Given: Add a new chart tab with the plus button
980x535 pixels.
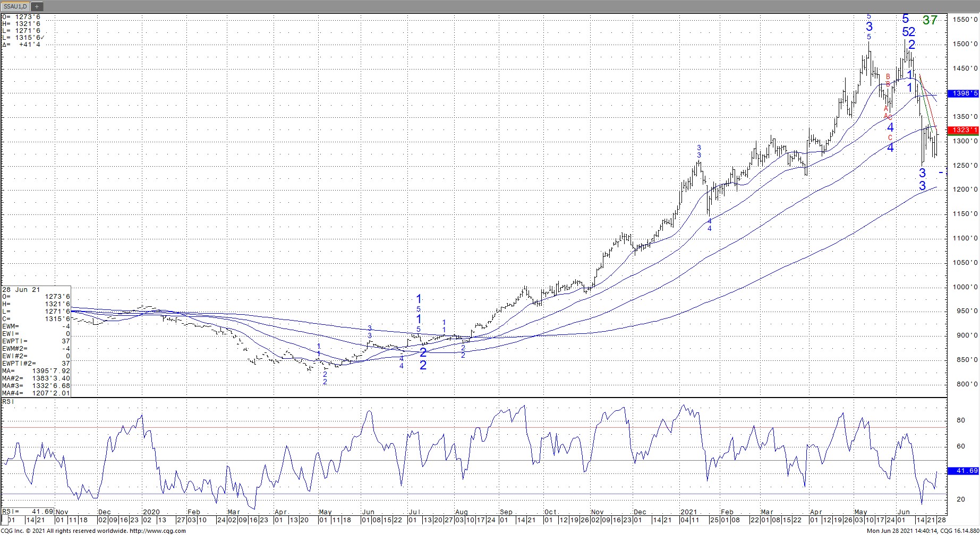Looking at the screenshot, I should [x=37, y=6].
